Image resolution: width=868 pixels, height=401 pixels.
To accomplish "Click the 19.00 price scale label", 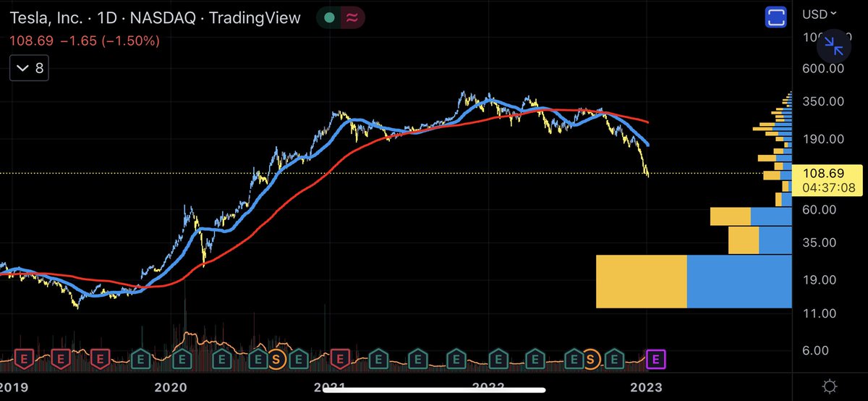I will tap(820, 279).
